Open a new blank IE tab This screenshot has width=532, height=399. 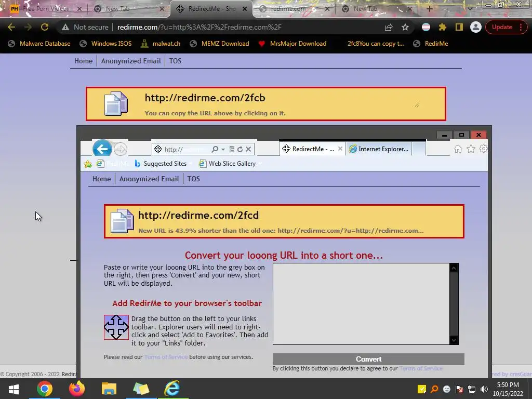point(419,149)
